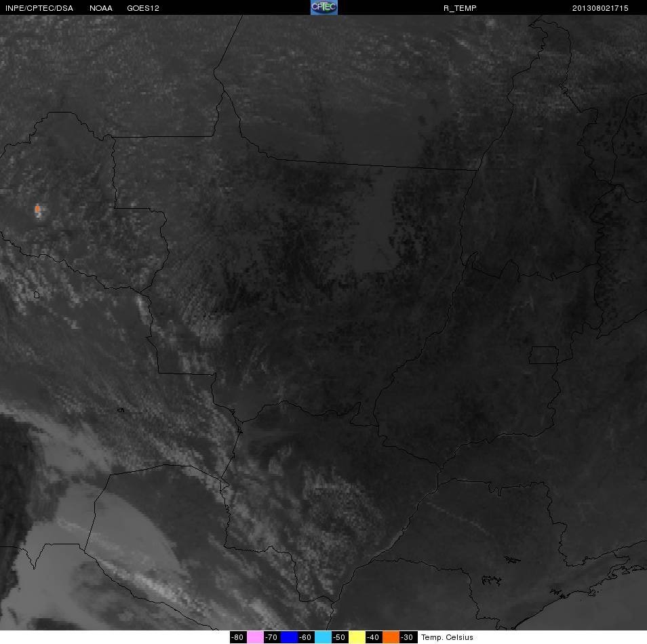
Task: Click the INPE/CPTEC/DSA header label
Action: [39, 8]
